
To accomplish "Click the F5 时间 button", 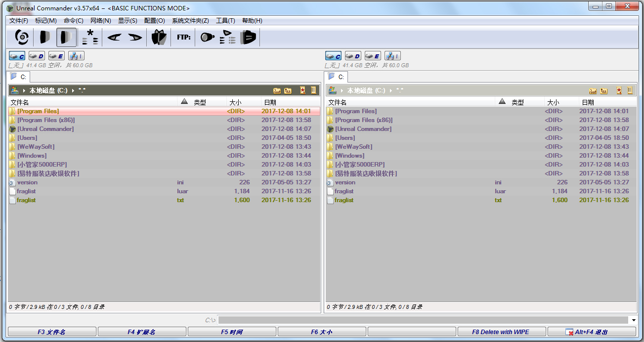I will [x=232, y=332].
